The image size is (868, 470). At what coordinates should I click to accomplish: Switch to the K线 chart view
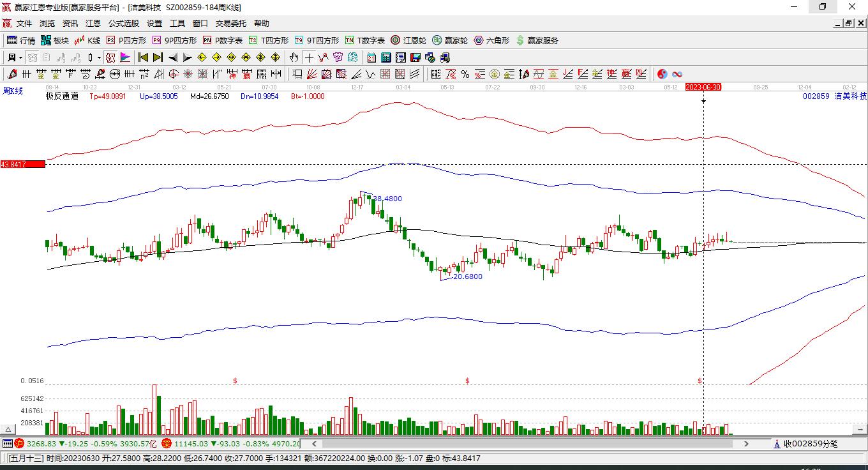tap(87, 40)
